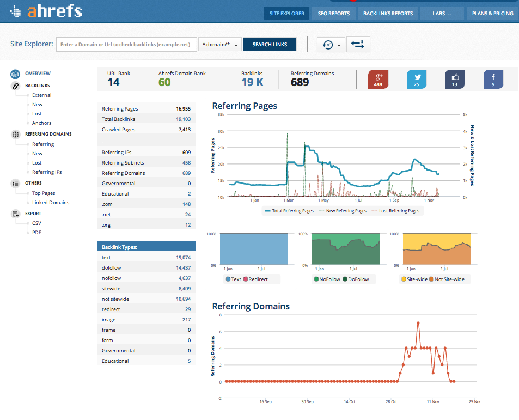Image resolution: width=519 pixels, height=420 pixels.
Task: Open Referring under Referring Domains
Action: point(43,144)
